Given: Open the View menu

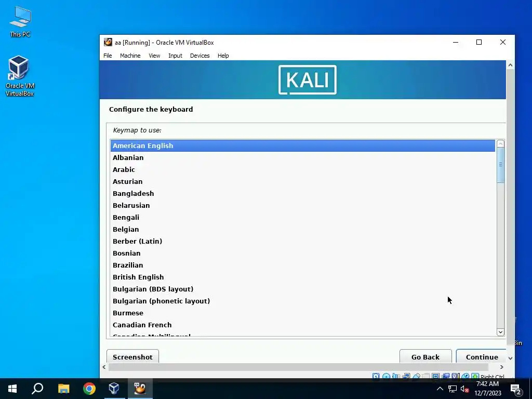Looking at the screenshot, I should [154, 56].
